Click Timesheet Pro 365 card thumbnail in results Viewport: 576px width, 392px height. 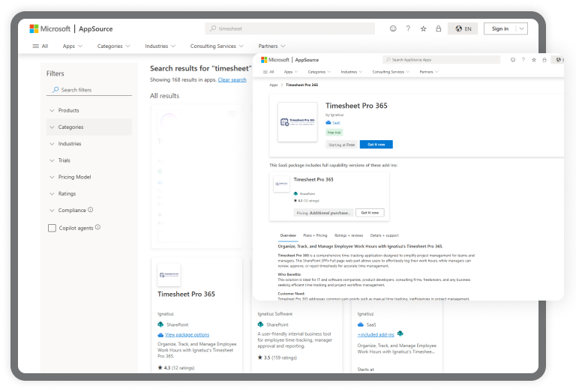[x=169, y=275]
